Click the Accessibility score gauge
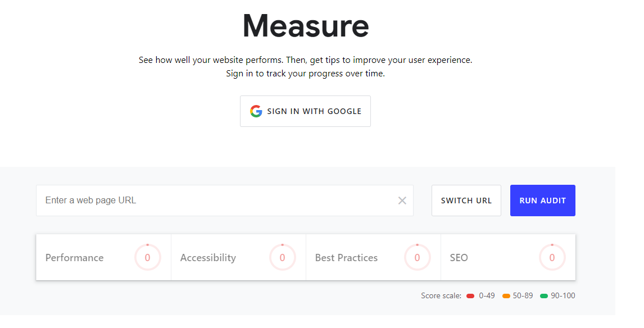The image size is (644, 328). click(282, 257)
